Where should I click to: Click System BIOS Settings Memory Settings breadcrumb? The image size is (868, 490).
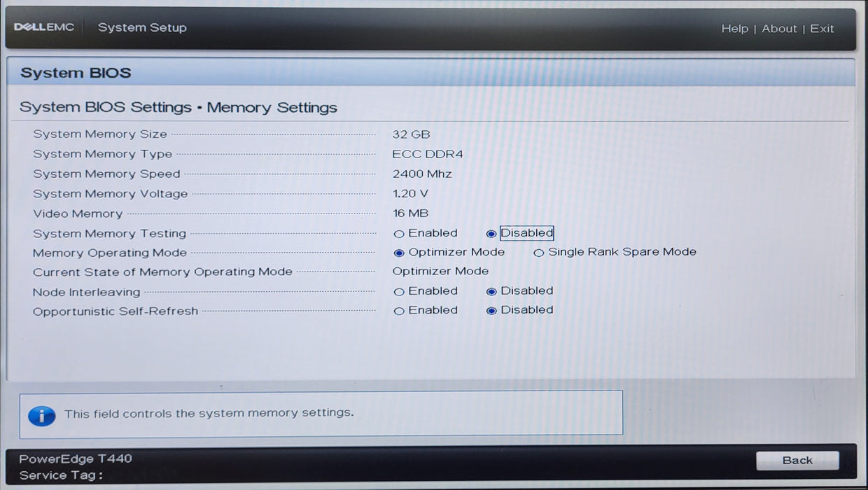[178, 108]
